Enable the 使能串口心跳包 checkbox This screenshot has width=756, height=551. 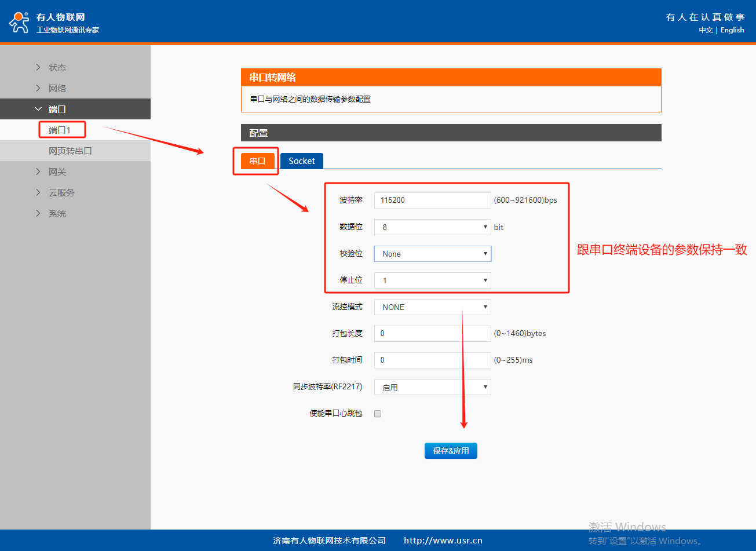[378, 414]
